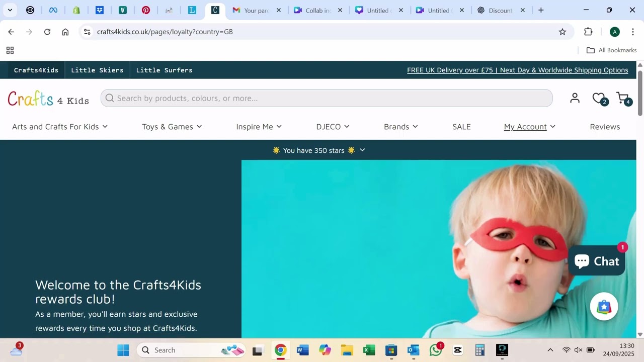Go to the browser home page

[65, 32]
